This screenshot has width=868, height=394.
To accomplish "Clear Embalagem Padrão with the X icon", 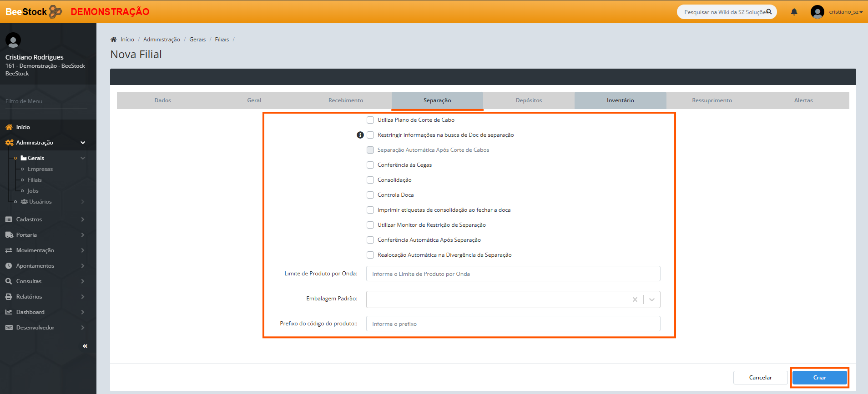I will (x=635, y=299).
